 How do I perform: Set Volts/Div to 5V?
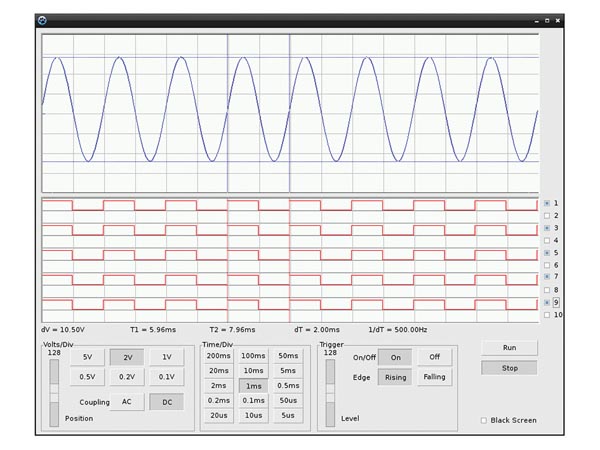[x=87, y=357]
